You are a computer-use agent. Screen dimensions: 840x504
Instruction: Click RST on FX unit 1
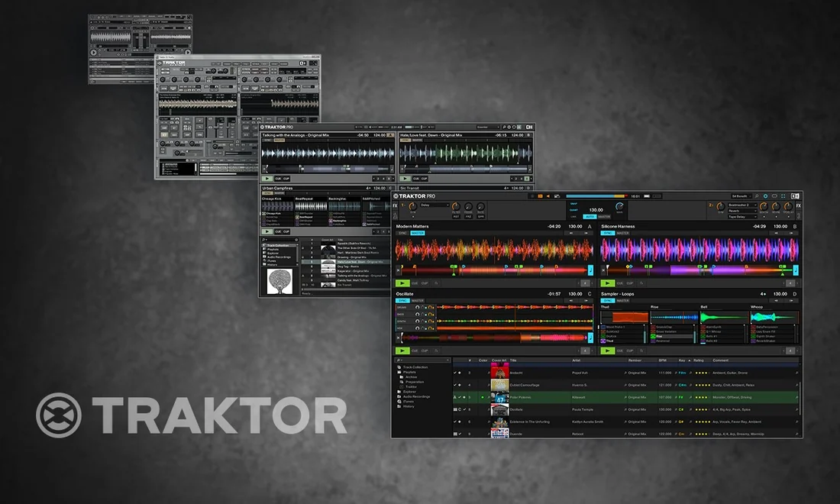tap(456, 216)
